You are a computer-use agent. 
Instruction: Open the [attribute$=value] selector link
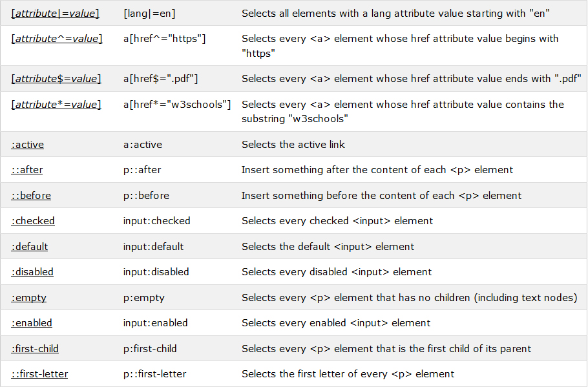(x=56, y=79)
